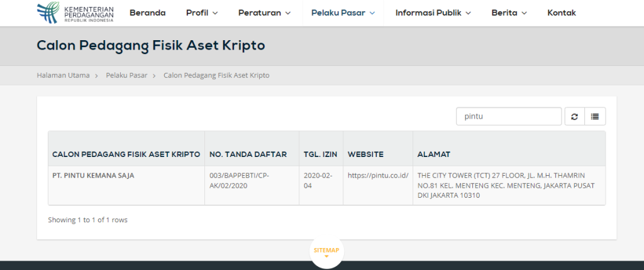Expand the Informasi Publik menu
The image size is (644, 270).
433,13
